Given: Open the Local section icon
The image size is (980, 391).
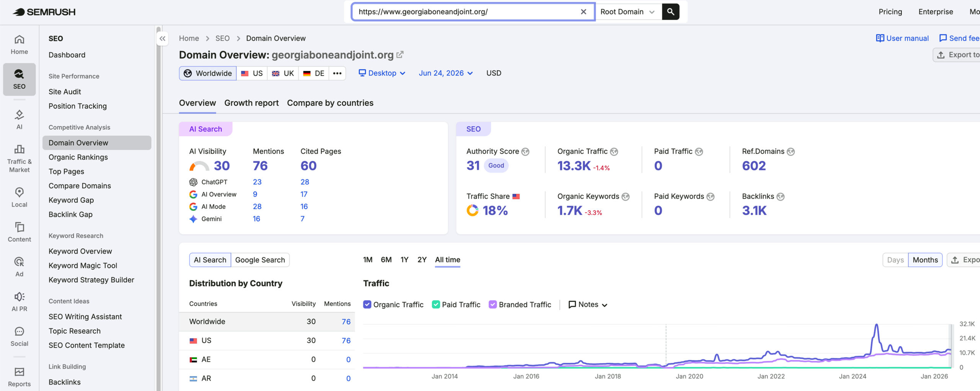Looking at the screenshot, I should click(19, 197).
